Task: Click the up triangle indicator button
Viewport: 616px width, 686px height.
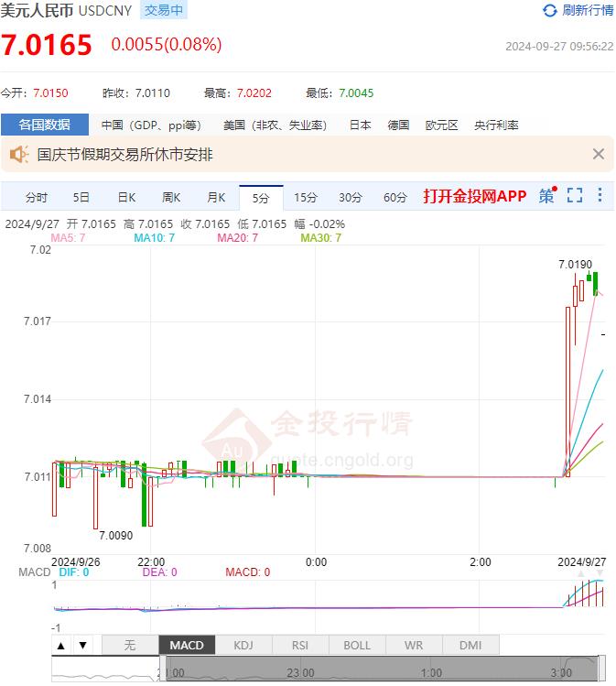Action: coord(61,645)
